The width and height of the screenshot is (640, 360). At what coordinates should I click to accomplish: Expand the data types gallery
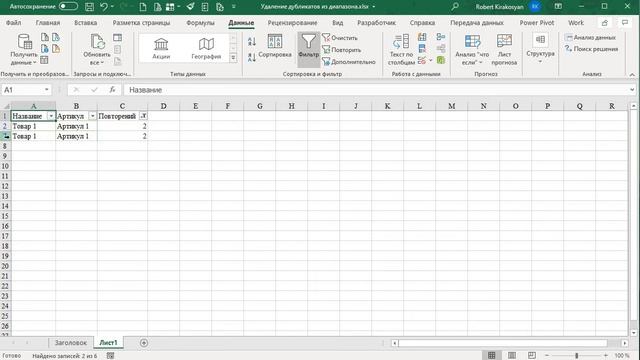pyautogui.click(x=233, y=58)
